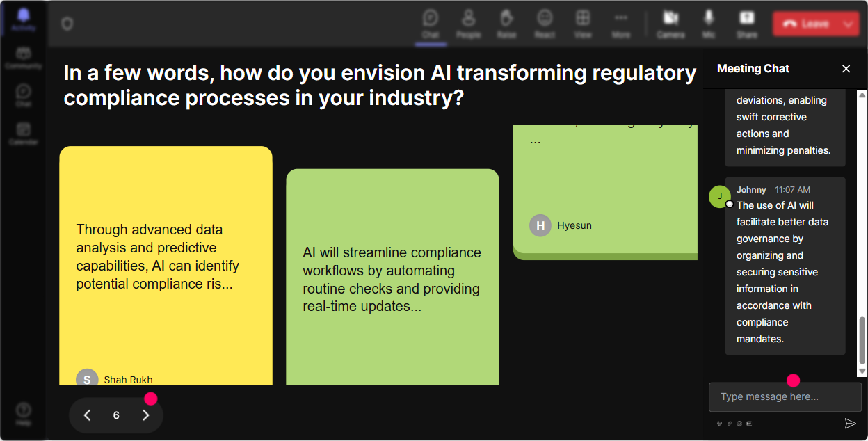Open Chat in the left sidebar
868x441 pixels.
(24, 96)
